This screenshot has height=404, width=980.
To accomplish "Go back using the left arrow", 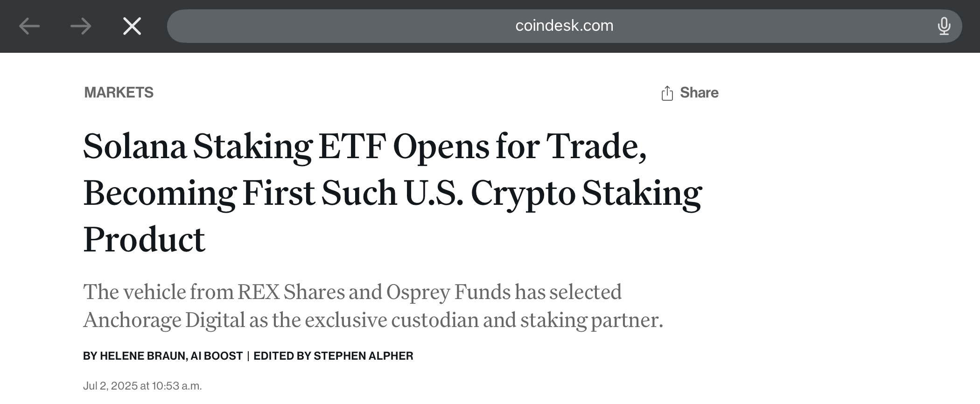I will [x=29, y=26].
